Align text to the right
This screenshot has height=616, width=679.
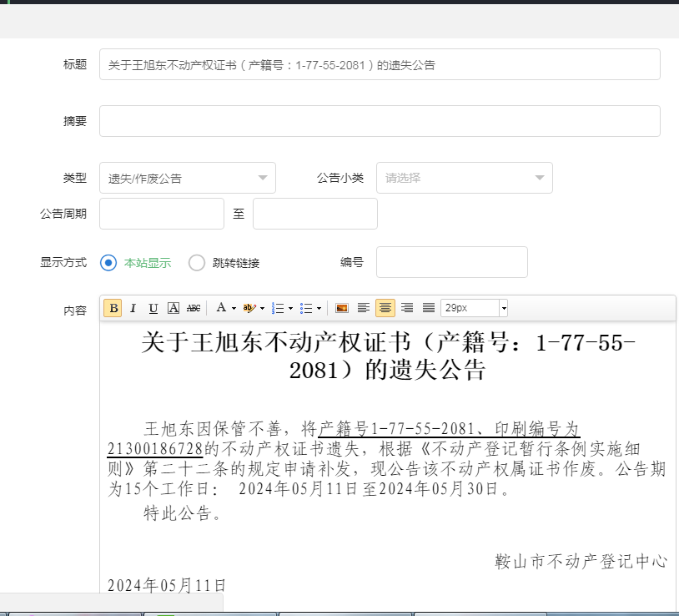[x=406, y=308]
